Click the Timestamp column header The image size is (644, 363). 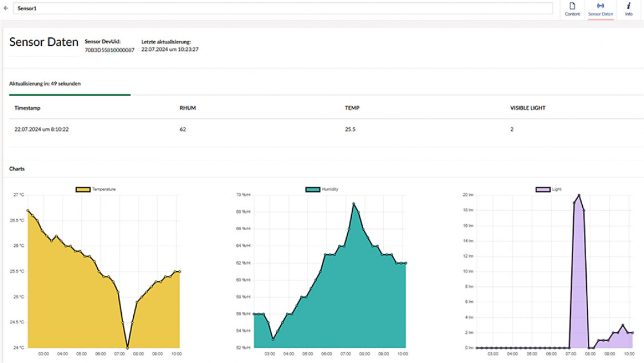click(27, 108)
